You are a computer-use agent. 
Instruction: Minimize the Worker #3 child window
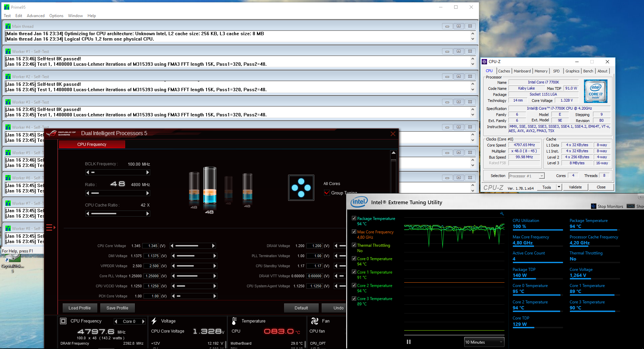click(x=447, y=102)
